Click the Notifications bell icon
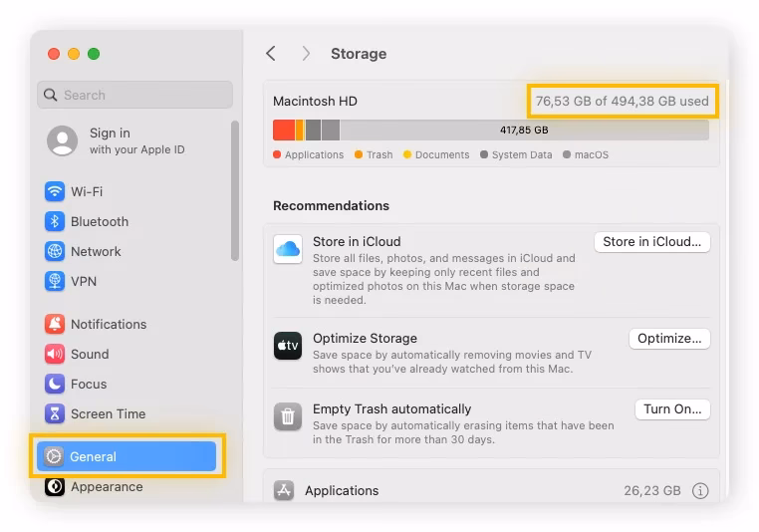The height and width of the screenshot is (532, 759). point(55,324)
